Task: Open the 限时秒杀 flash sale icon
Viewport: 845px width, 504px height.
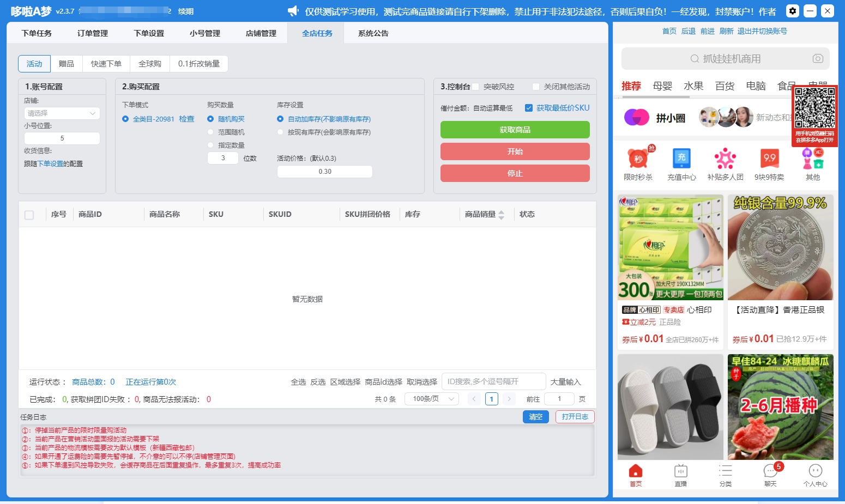Action: 638,159
